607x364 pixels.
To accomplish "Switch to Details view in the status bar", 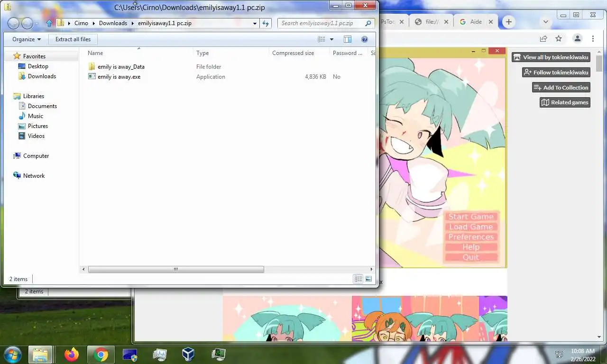I will click(x=358, y=279).
